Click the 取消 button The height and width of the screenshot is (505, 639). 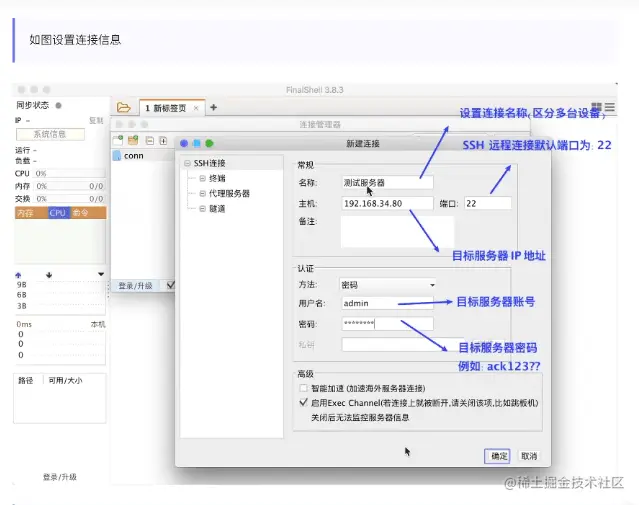(529, 456)
